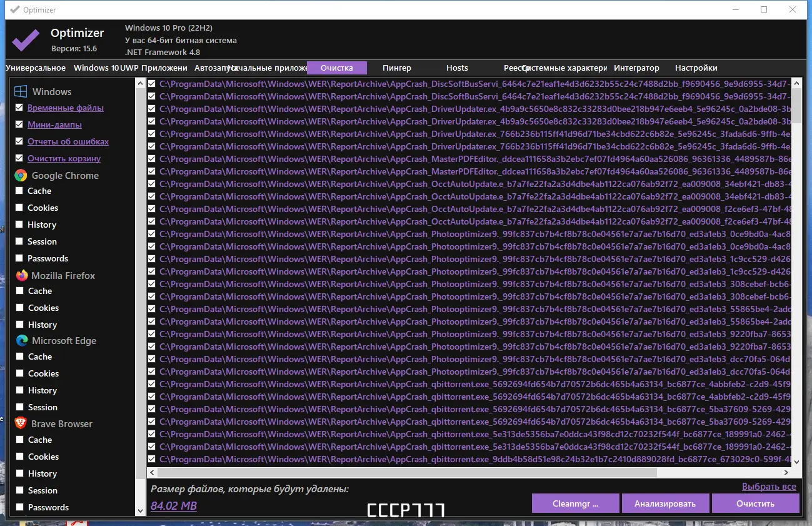Image resolution: width=812 pixels, height=526 pixels.
Task: Uncheck the Мини-дампы checkbox
Action: click(19, 124)
